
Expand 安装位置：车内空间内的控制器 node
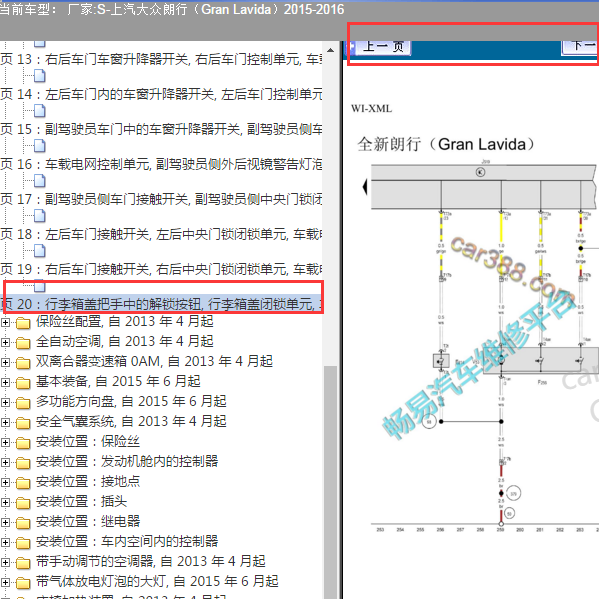[5, 542]
